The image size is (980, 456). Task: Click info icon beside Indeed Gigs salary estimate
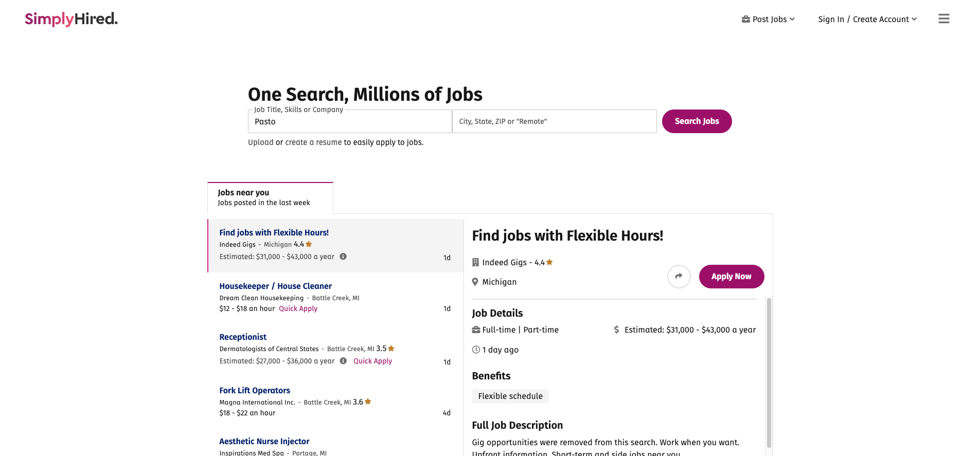point(343,257)
